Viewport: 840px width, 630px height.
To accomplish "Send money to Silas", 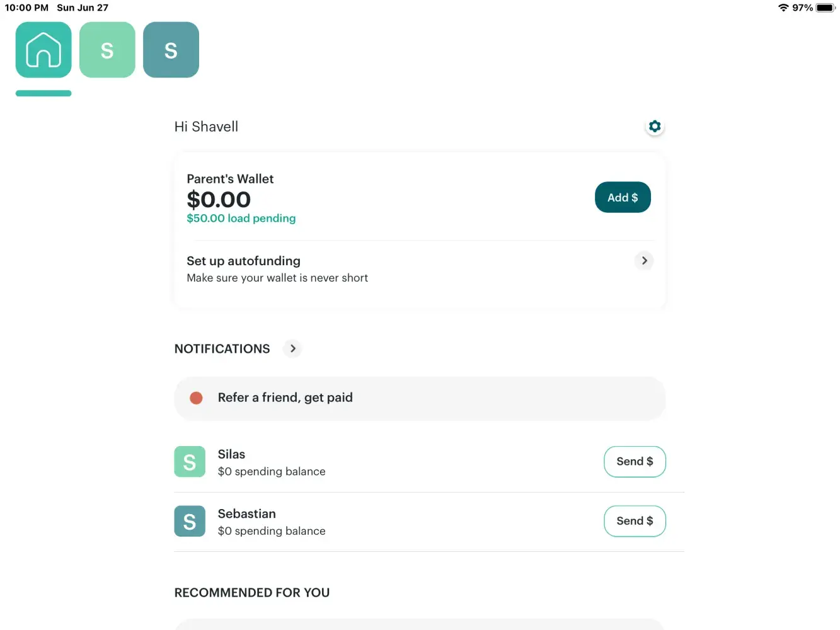I will point(635,462).
